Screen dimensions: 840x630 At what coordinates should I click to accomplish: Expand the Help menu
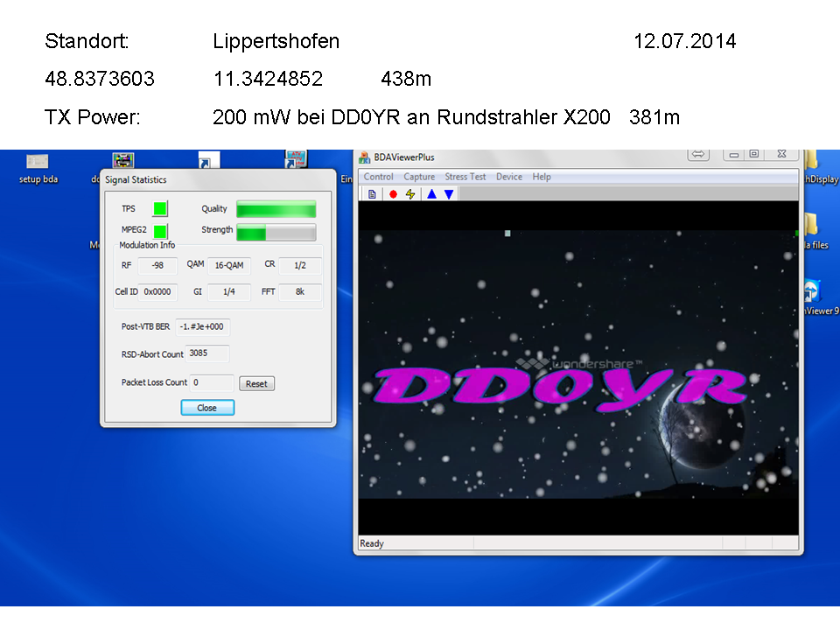pyautogui.click(x=542, y=177)
